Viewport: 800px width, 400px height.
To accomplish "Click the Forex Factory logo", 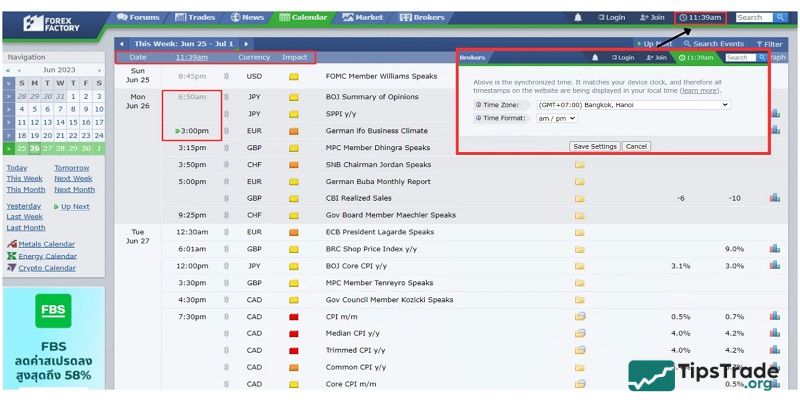I will click(49, 23).
